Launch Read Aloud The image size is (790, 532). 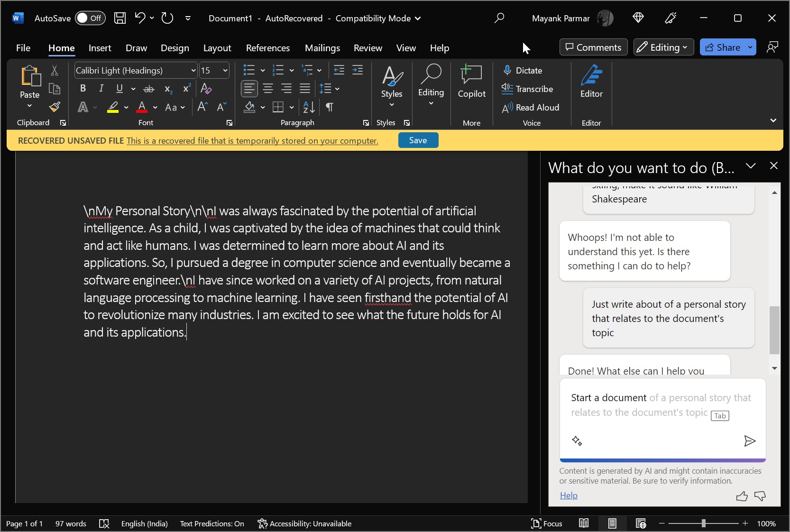(x=530, y=108)
